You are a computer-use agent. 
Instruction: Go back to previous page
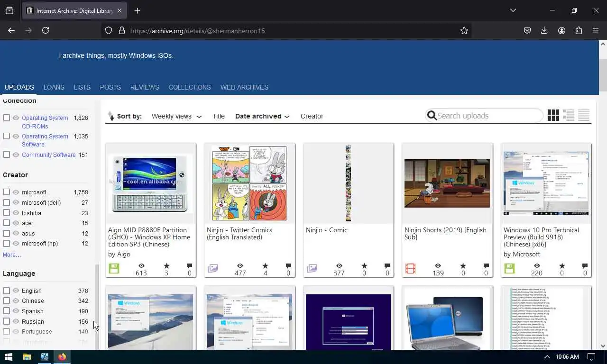coord(11,30)
